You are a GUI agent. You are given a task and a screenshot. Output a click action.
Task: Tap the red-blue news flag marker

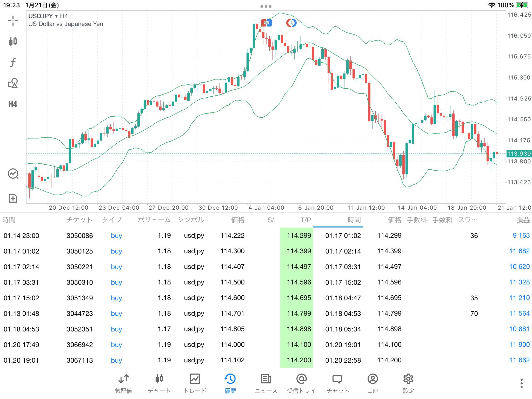point(267,23)
